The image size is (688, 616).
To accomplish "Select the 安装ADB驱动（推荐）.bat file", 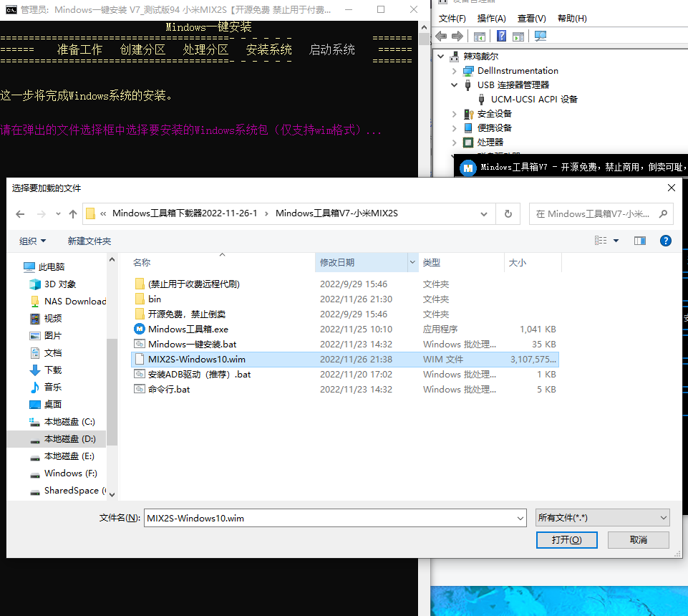I will [199, 374].
